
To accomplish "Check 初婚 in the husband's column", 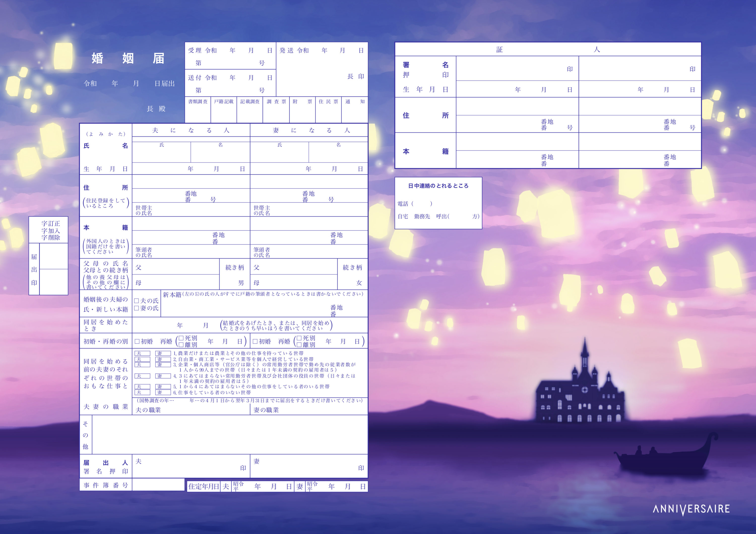I will 137,341.
